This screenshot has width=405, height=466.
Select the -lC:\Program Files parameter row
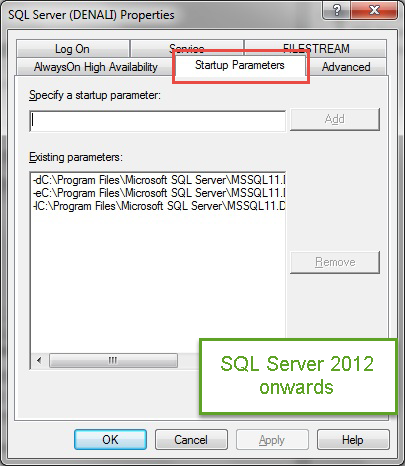tap(159, 206)
